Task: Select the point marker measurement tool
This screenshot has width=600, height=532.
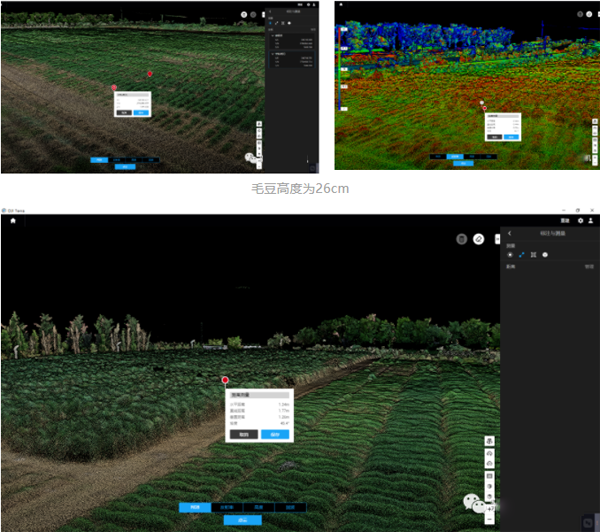Action: coord(510,255)
